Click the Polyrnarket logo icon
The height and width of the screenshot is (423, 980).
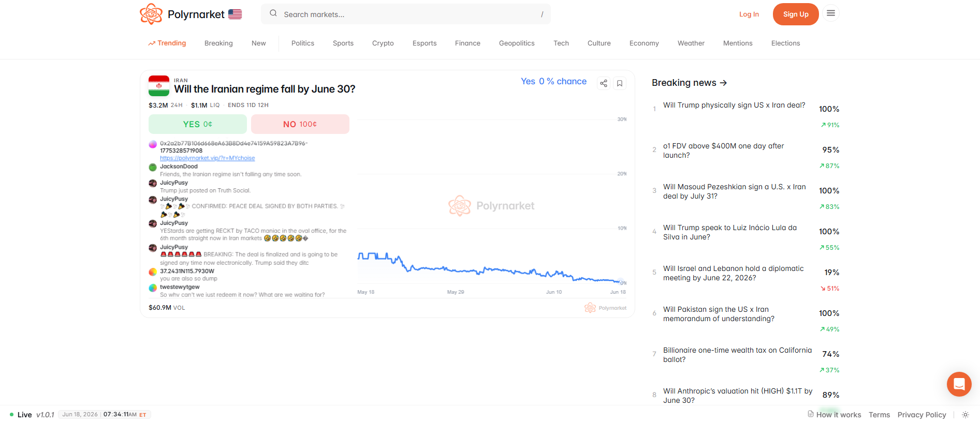click(x=151, y=14)
